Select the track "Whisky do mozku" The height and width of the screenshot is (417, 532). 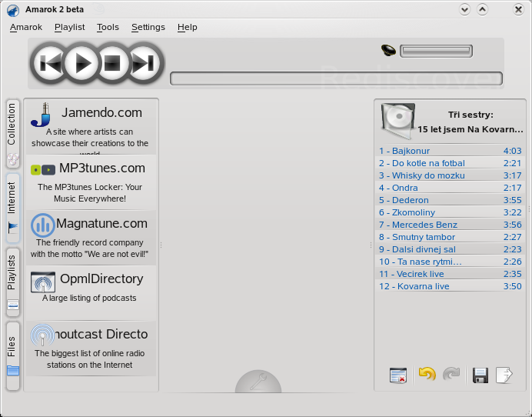tap(428, 175)
